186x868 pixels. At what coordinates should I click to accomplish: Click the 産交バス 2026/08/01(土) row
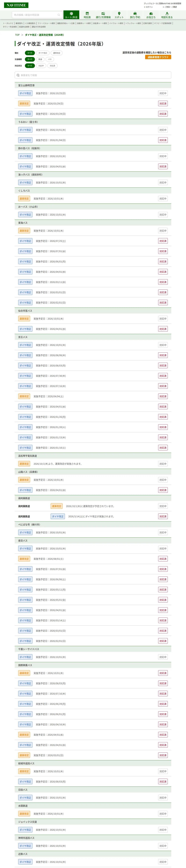(x=93, y=559)
